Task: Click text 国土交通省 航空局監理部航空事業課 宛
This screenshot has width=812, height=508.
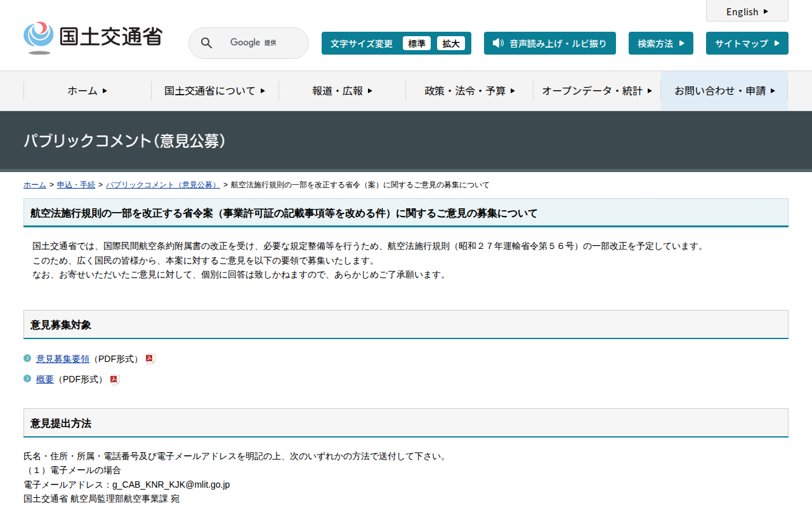Action: click(x=101, y=499)
